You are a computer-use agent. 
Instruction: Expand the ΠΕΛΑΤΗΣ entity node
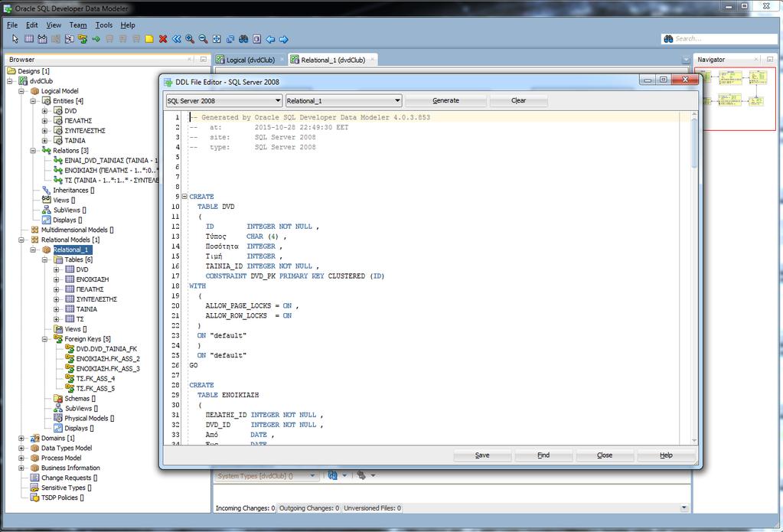point(44,121)
